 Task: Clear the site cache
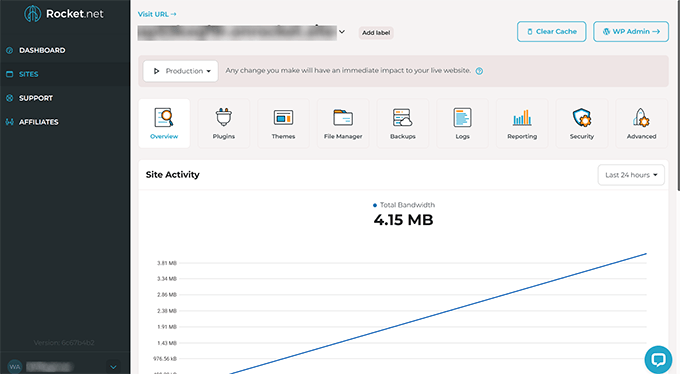coord(551,32)
